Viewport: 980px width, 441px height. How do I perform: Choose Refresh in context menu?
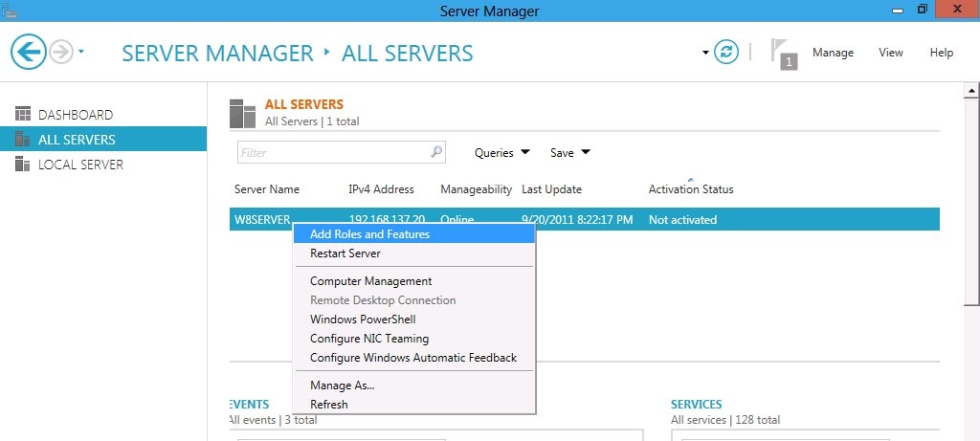point(413,405)
